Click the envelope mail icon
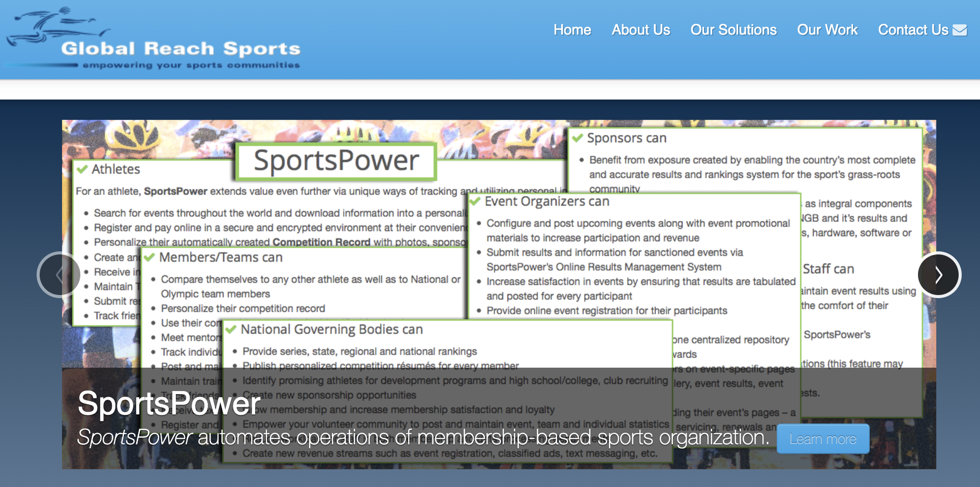 click(x=960, y=30)
